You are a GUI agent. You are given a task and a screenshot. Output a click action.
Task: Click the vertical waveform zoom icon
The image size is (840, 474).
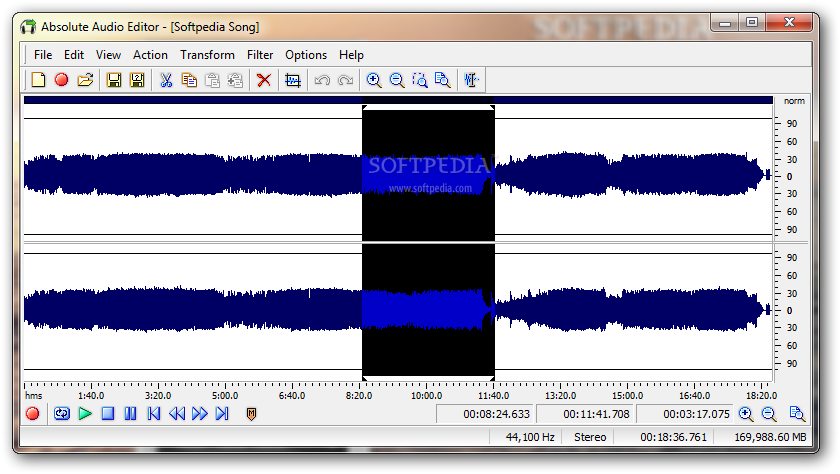coord(471,80)
